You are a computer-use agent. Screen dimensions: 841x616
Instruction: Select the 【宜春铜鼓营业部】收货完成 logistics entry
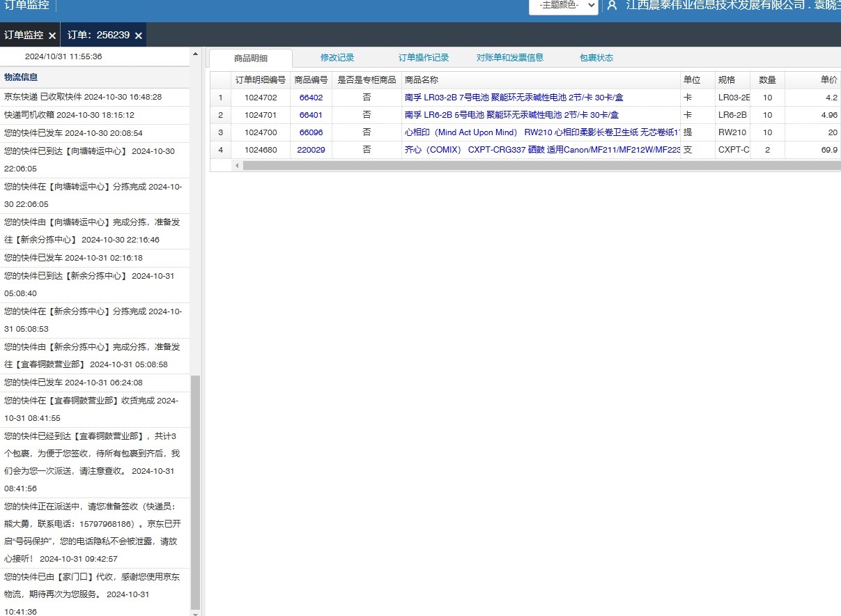(95, 409)
